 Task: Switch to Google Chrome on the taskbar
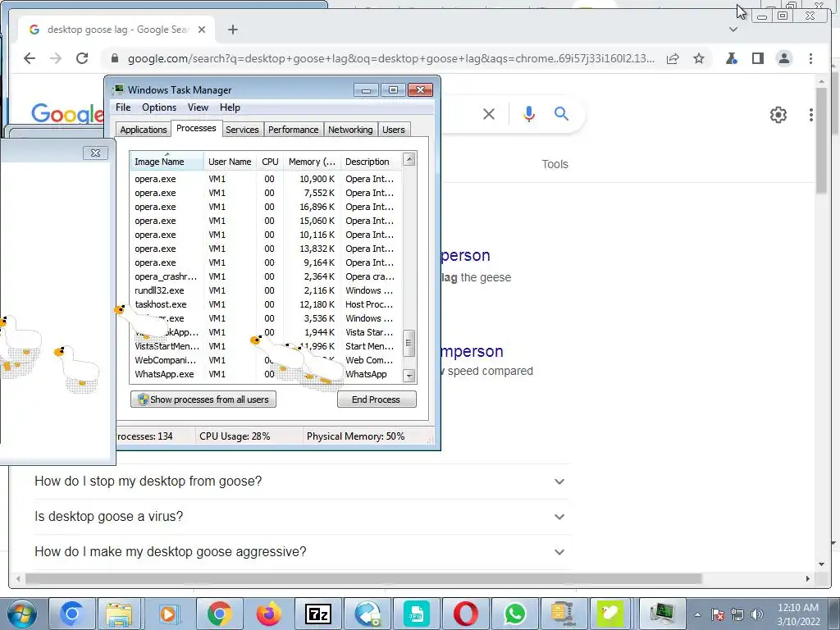219,614
